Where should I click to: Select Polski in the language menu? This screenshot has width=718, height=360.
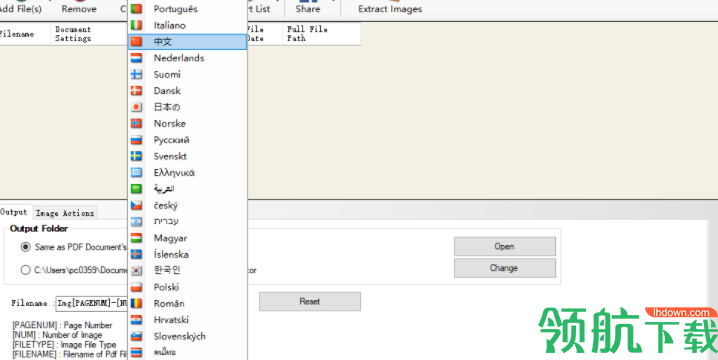coord(188,287)
